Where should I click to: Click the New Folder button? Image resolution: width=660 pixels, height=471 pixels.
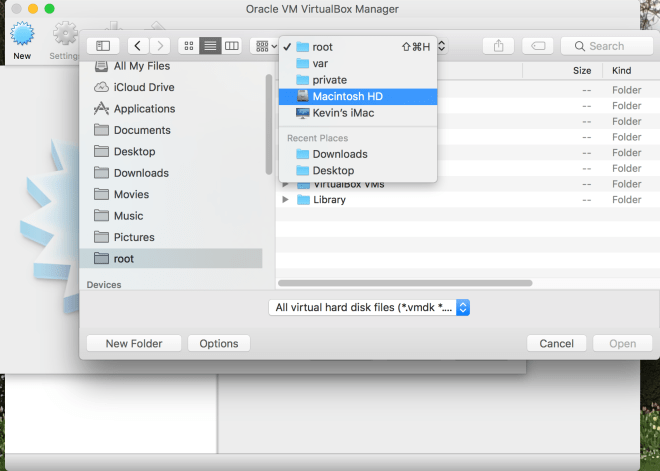(134, 343)
